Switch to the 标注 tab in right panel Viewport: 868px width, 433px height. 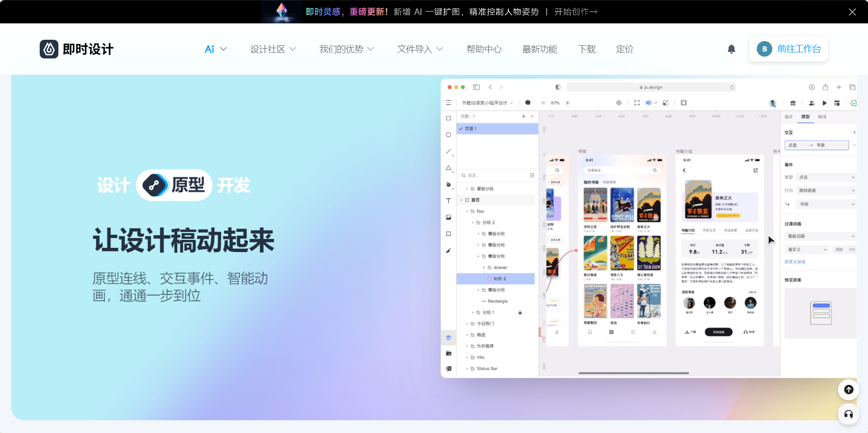point(822,116)
